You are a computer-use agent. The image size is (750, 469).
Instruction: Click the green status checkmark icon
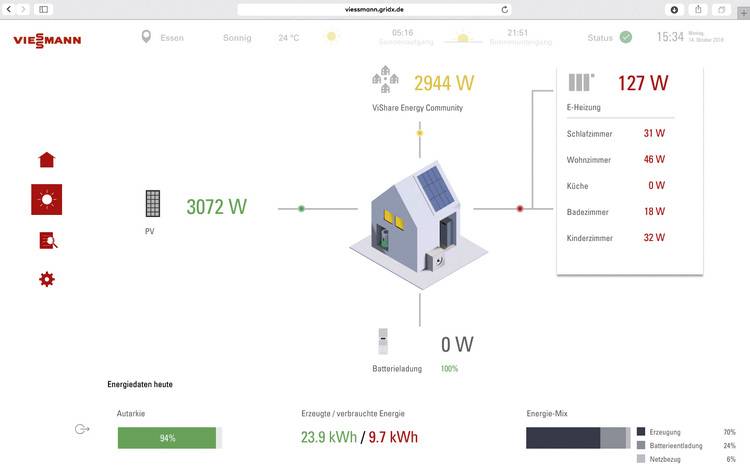coord(626,37)
